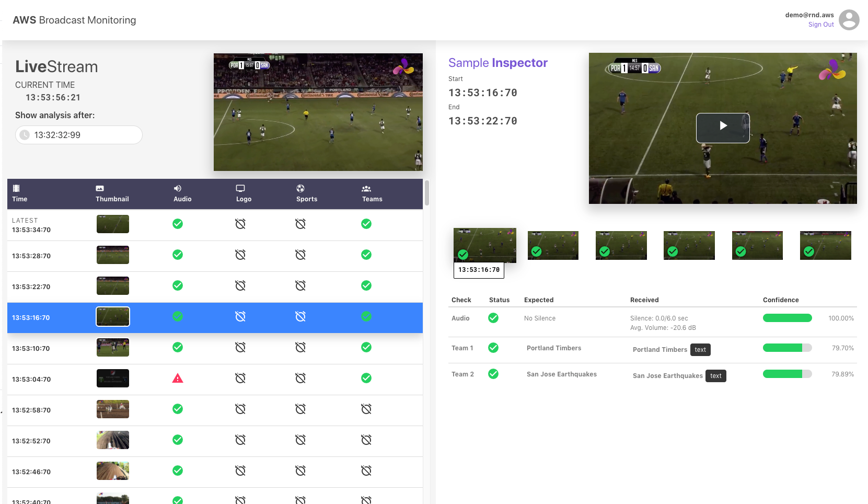
Task: Play the Sample Inspector video
Action: coord(723,128)
